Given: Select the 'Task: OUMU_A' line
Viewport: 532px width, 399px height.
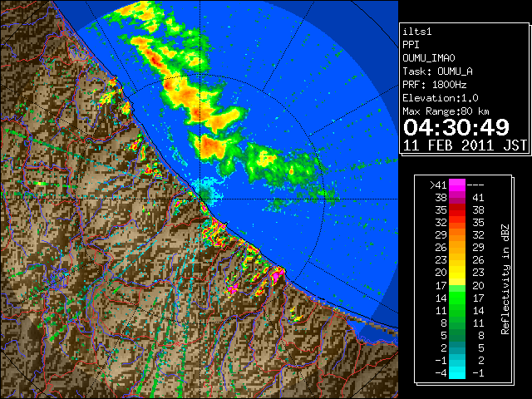Looking at the screenshot, I should 437,71.
